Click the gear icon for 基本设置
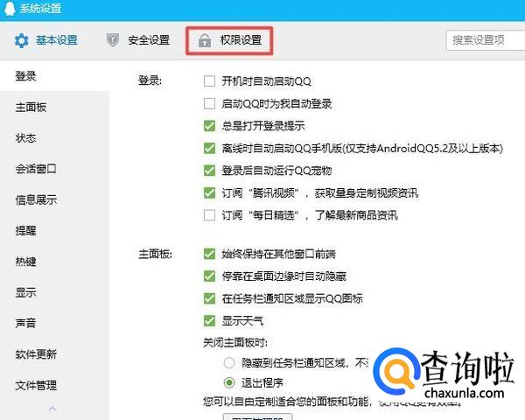 coord(22,40)
